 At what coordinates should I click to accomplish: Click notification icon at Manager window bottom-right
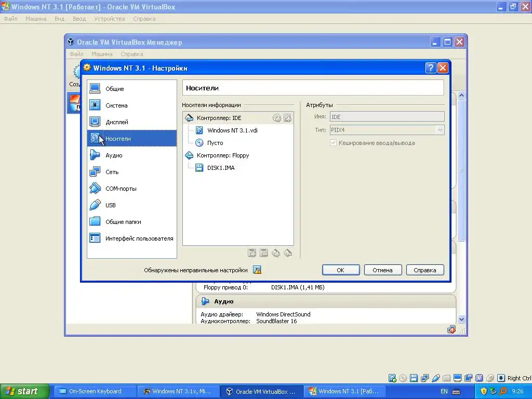coord(451,329)
